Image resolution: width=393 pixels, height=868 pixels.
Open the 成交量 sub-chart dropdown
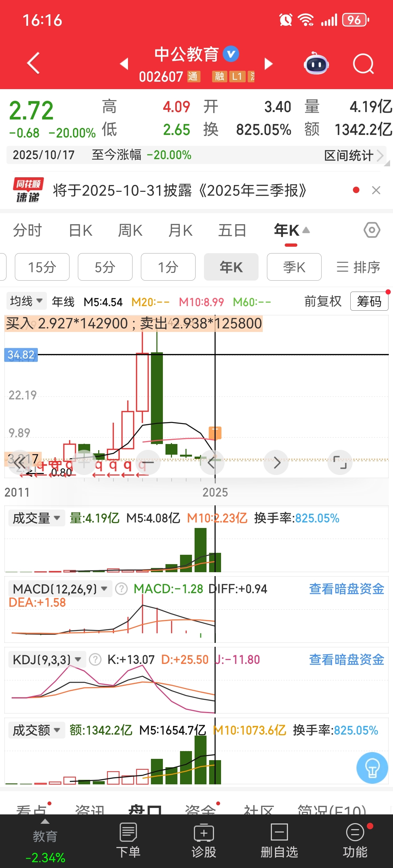pyautogui.click(x=37, y=518)
